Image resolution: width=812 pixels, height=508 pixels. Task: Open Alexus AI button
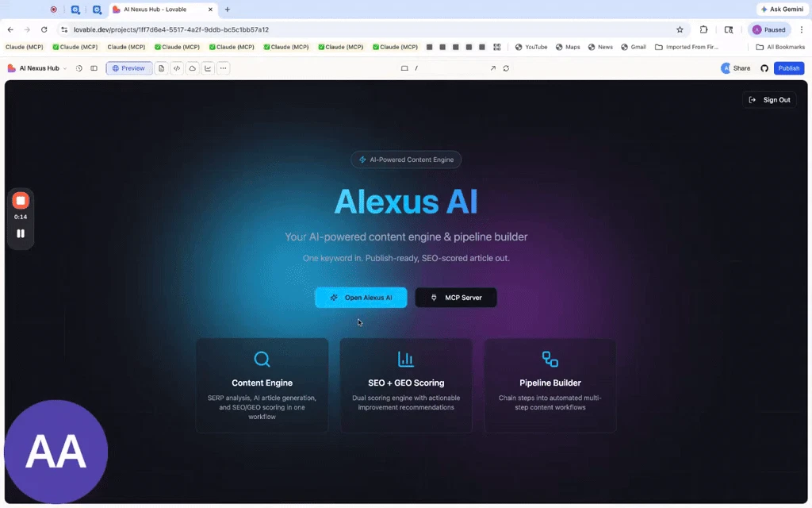[361, 298]
